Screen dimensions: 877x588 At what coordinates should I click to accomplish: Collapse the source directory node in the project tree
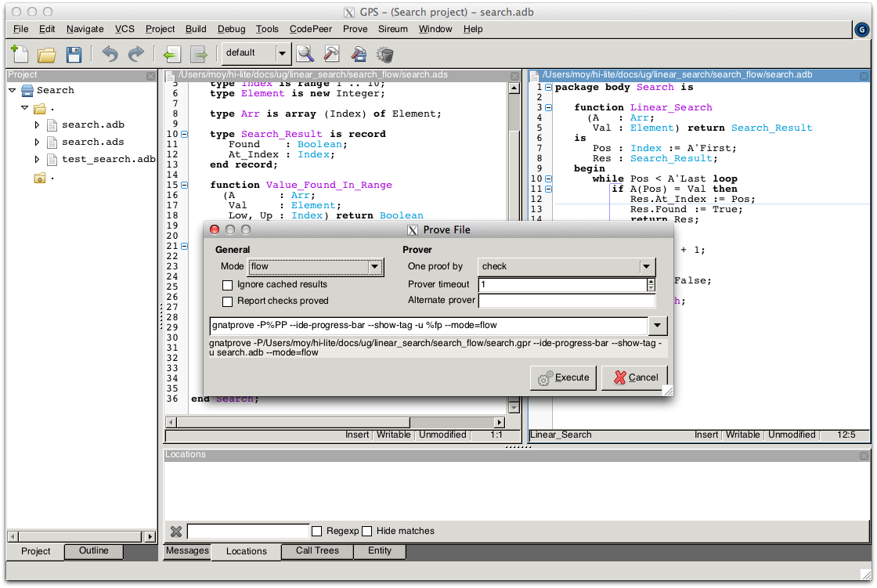pos(24,108)
